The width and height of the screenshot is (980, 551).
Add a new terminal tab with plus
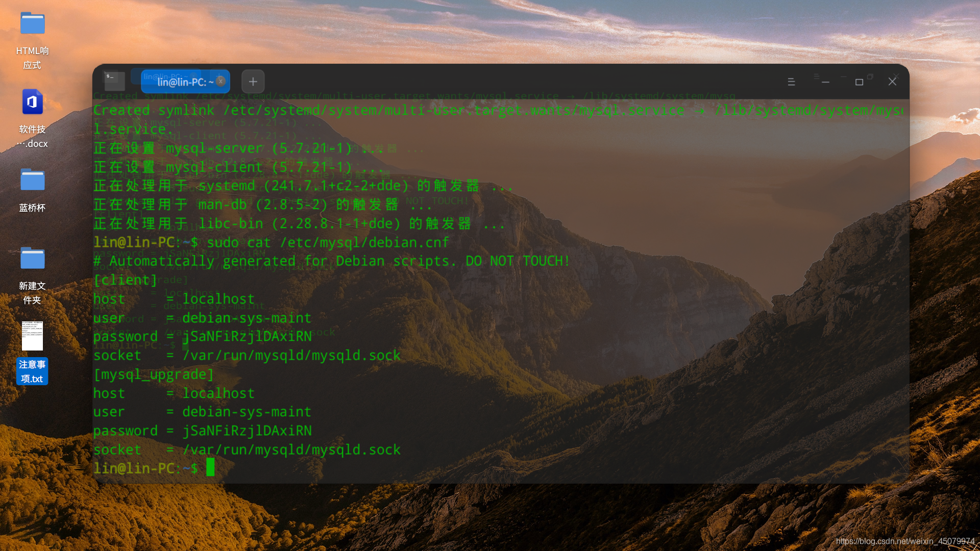coord(253,81)
